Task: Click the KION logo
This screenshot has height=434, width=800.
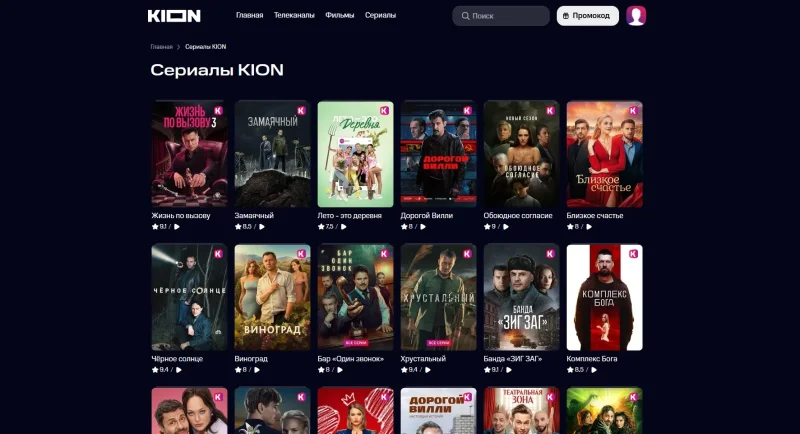Action: tap(174, 16)
